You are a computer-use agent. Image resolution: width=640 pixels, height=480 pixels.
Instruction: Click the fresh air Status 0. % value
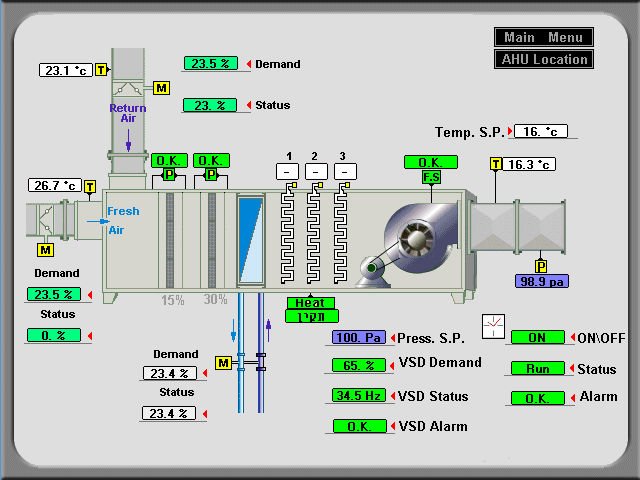point(54,336)
